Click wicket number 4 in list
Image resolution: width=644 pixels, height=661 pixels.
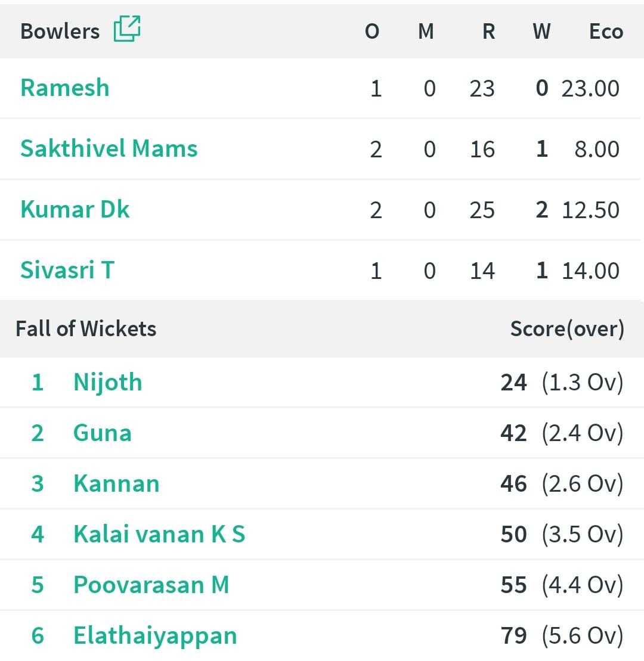click(38, 534)
